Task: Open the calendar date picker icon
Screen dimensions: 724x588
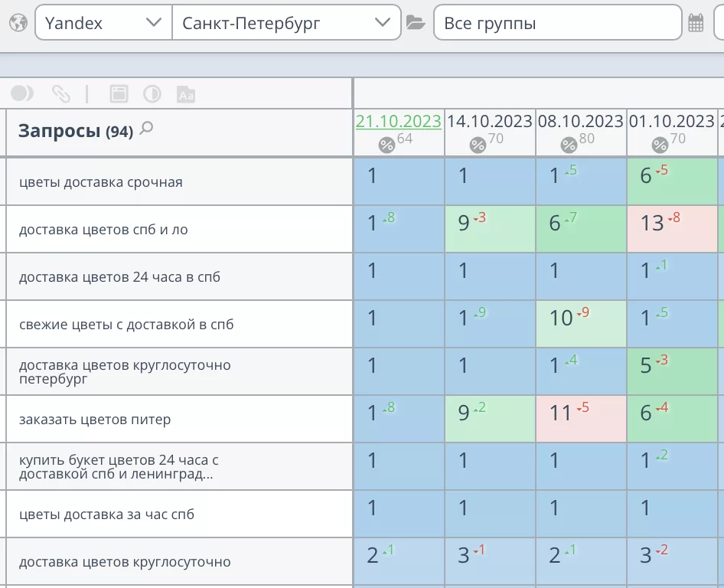Action: pos(696,23)
